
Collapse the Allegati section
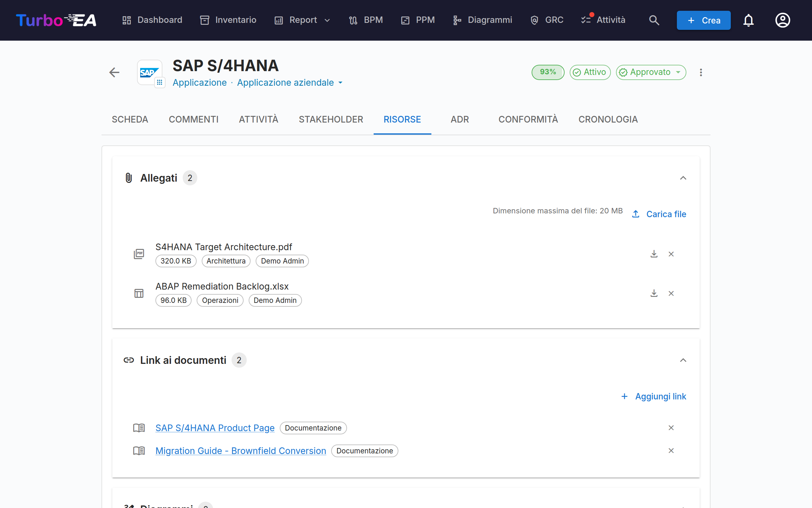[683, 178]
